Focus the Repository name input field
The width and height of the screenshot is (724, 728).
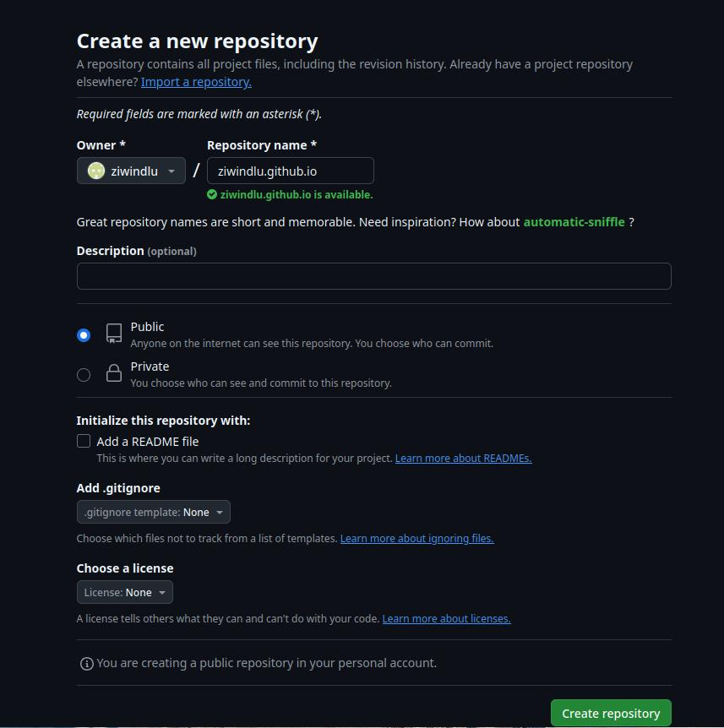[x=291, y=171]
